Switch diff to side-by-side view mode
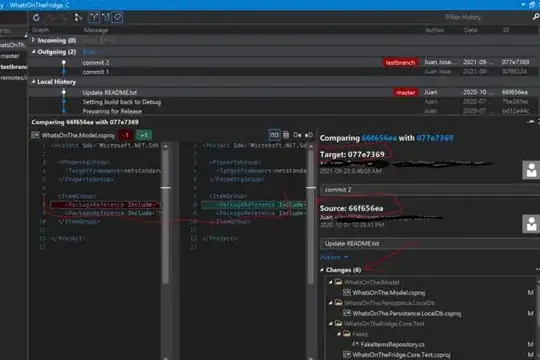The width and height of the screenshot is (540, 360). coord(274,135)
